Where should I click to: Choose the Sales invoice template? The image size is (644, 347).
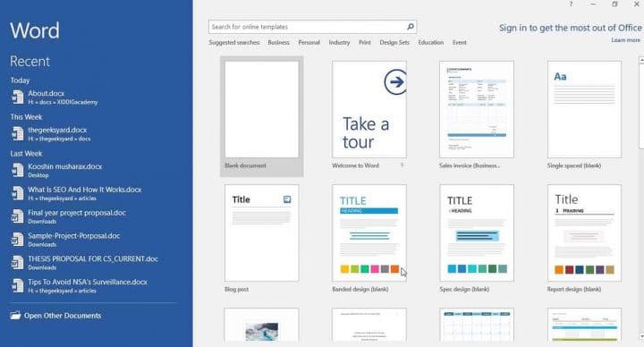pos(477,110)
